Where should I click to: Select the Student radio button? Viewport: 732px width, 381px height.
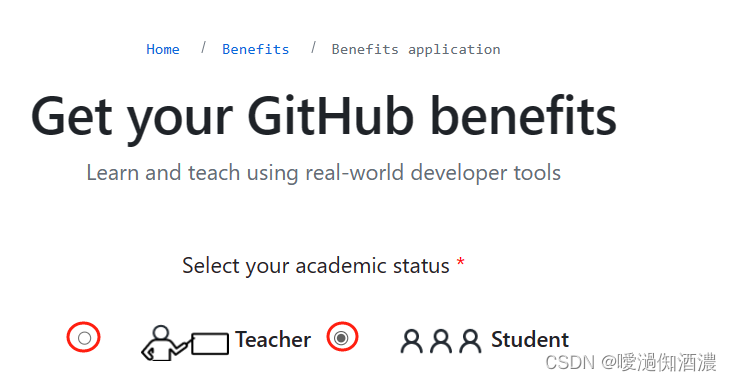point(341,337)
